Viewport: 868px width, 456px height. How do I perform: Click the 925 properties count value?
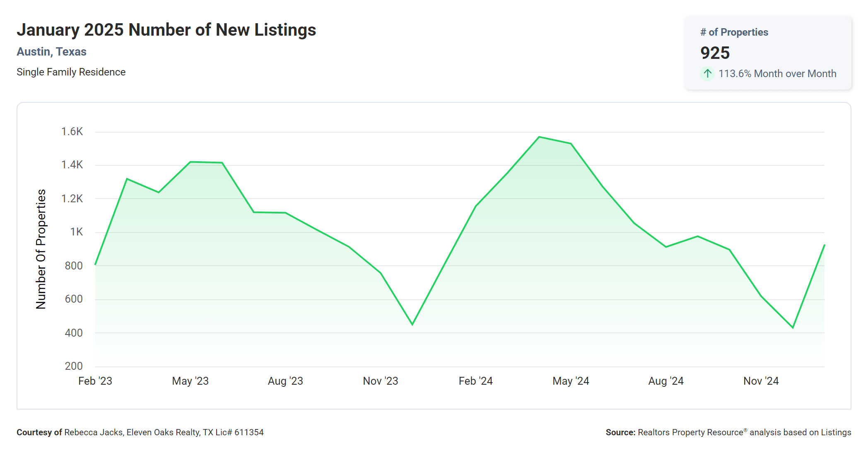[x=715, y=53]
